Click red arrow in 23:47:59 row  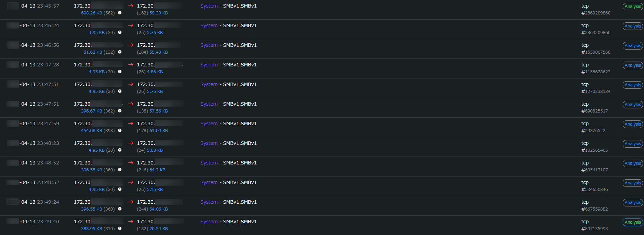131,124
